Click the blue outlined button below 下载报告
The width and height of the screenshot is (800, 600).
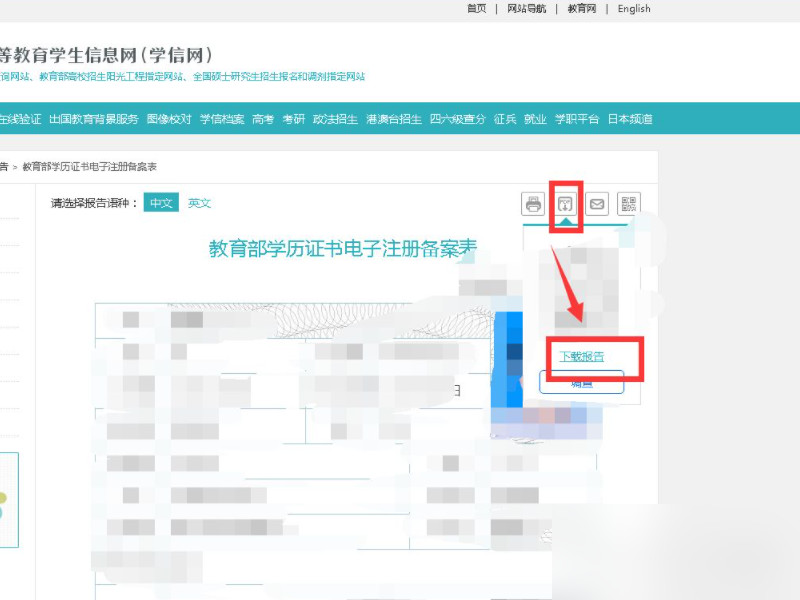(583, 383)
